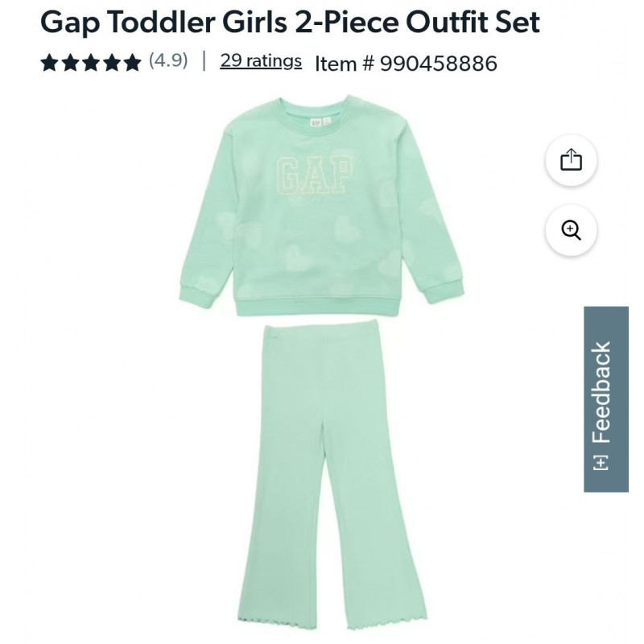
Task: Click the GAP logo on the sweatshirt
Action: pos(315,175)
